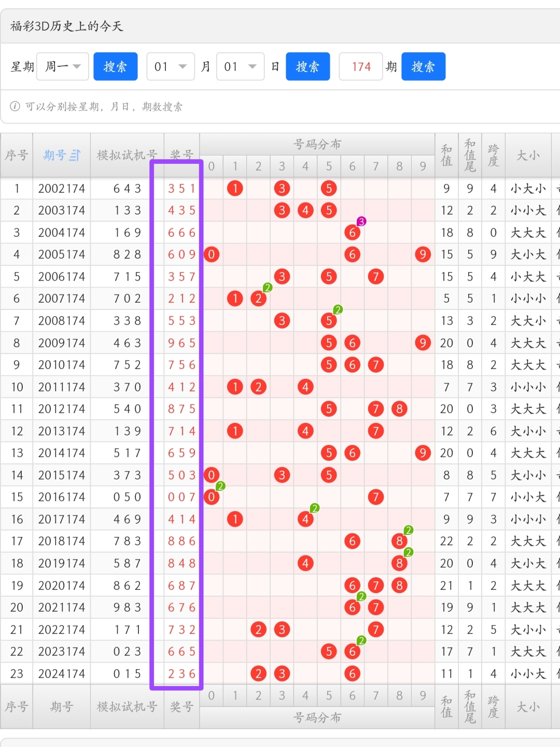Click red ball 7 in row 2010174
560x747 pixels.
click(376, 365)
